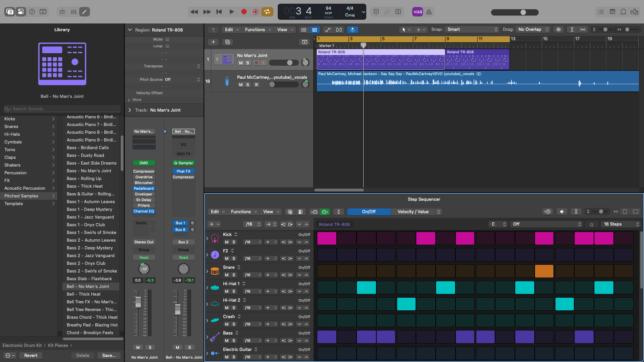Toggle the 1234 count-in button
Image resolution: width=644 pixels, height=362 pixels.
click(x=418, y=12)
